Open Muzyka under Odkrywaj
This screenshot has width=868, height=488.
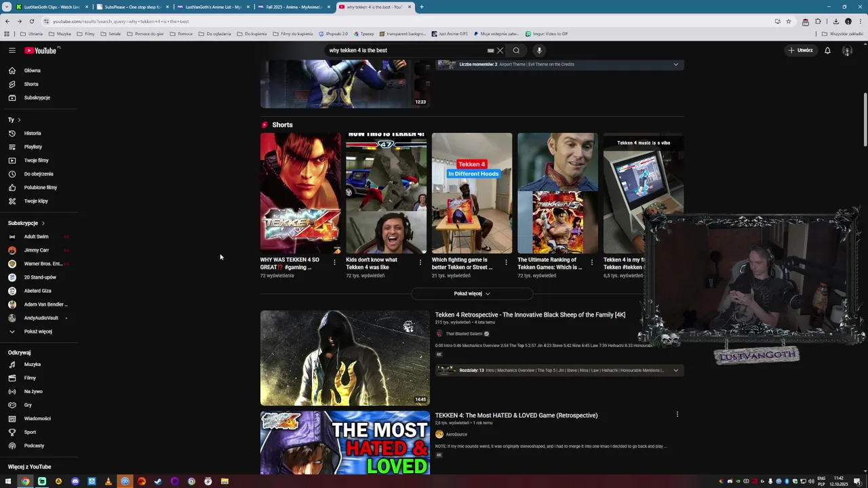click(32, 365)
